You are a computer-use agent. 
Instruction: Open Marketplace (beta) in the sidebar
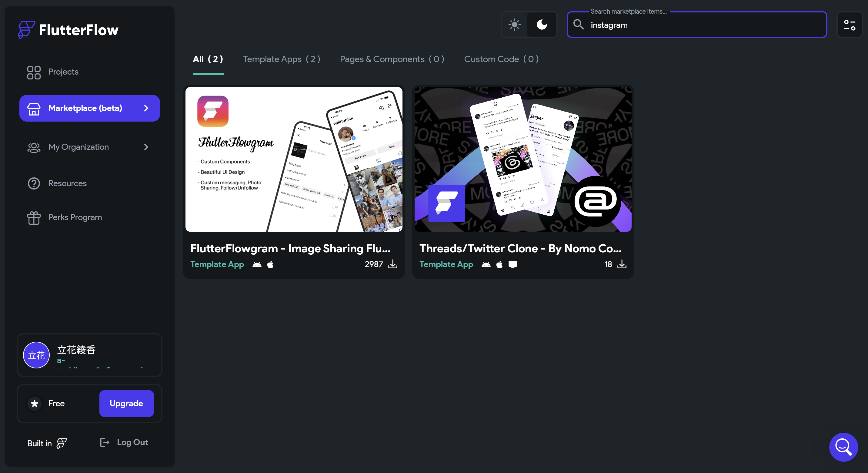(x=90, y=108)
